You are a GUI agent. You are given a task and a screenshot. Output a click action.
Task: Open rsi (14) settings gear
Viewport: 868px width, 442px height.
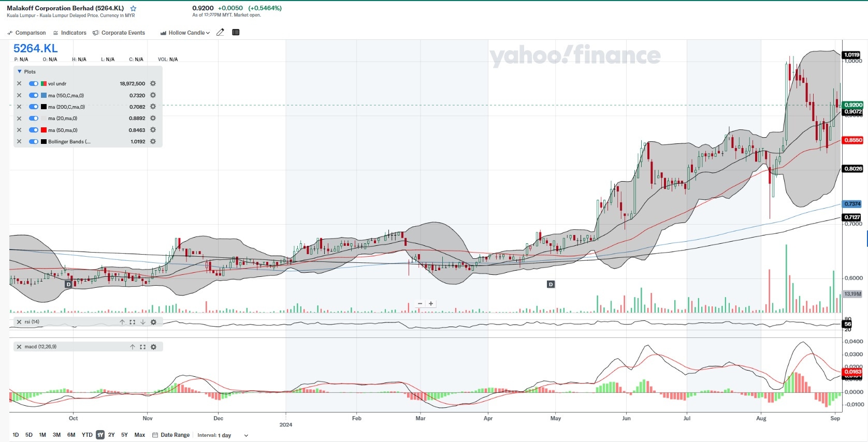(x=153, y=322)
